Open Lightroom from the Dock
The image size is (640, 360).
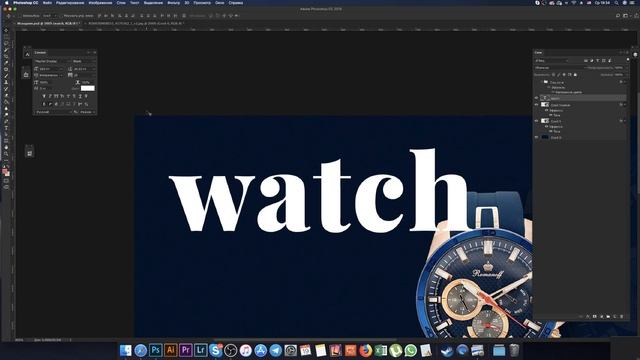point(200,350)
